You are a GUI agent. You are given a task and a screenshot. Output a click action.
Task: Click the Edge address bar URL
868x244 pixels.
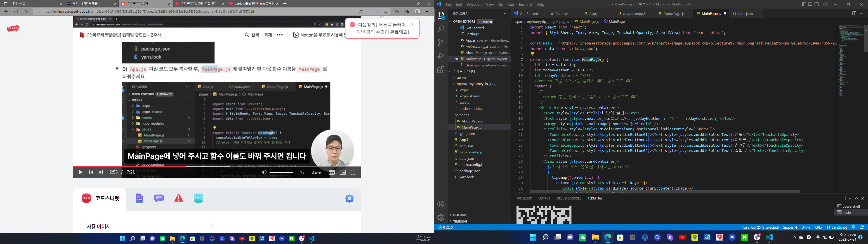(x=149, y=12)
